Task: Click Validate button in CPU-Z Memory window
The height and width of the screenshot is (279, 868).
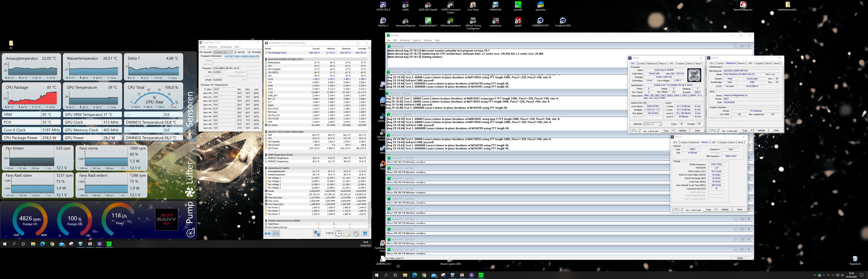Action: pyautogui.click(x=725, y=210)
